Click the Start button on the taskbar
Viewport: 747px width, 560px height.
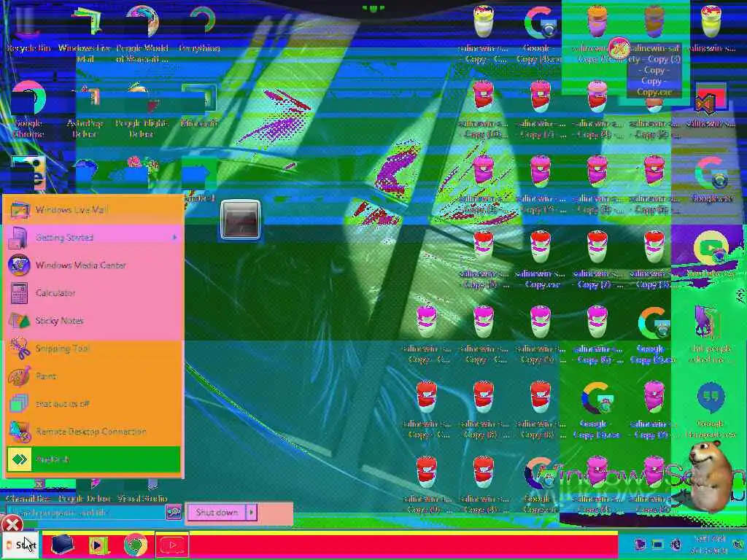[20, 545]
